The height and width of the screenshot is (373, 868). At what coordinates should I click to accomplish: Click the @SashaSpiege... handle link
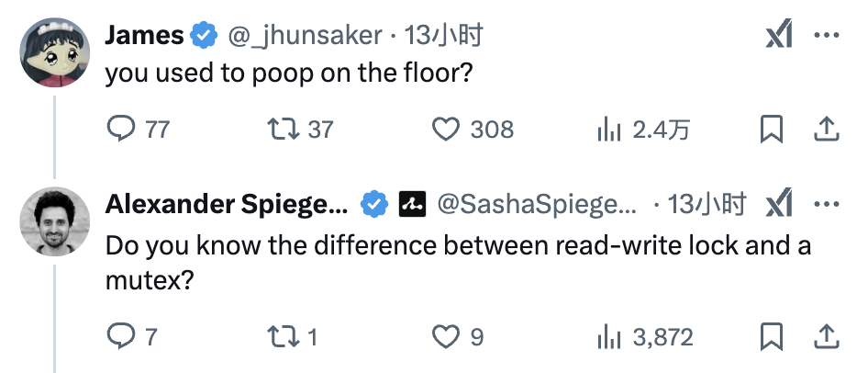pos(538,205)
